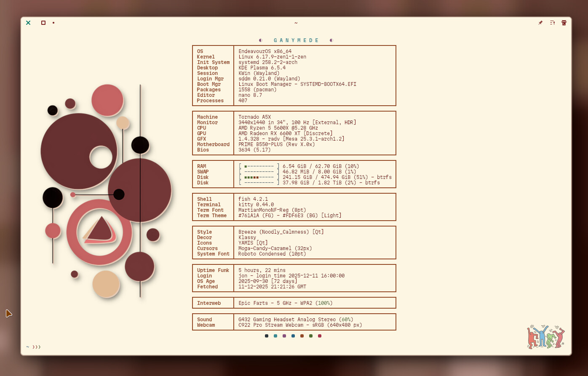This screenshot has width=588, height=376.
Task: Click the dark navy color block
Action: (267, 336)
